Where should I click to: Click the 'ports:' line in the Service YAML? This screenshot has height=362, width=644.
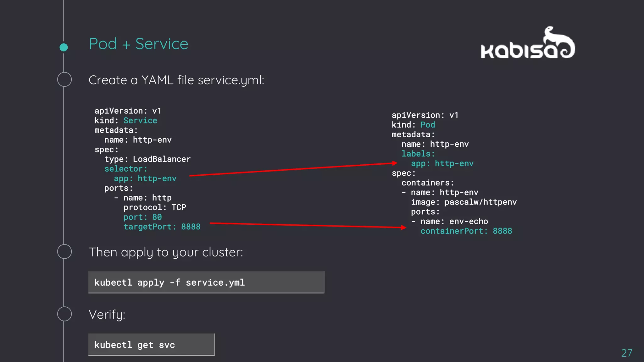pos(119,188)
